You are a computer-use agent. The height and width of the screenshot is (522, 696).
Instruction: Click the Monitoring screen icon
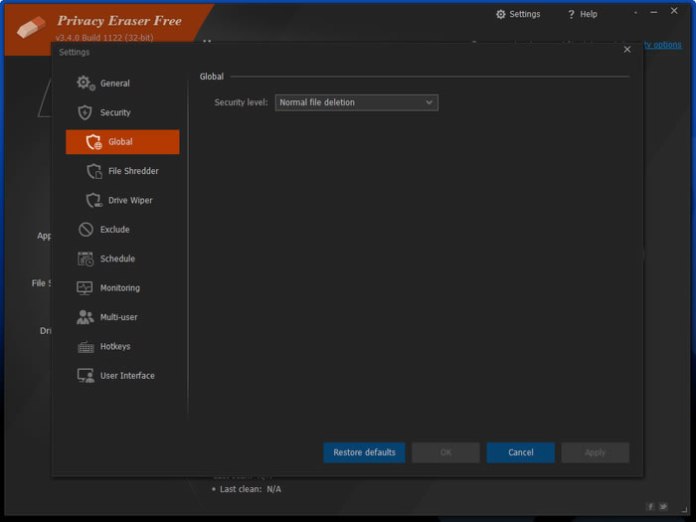pyautogui.click(x=86, y=288)
